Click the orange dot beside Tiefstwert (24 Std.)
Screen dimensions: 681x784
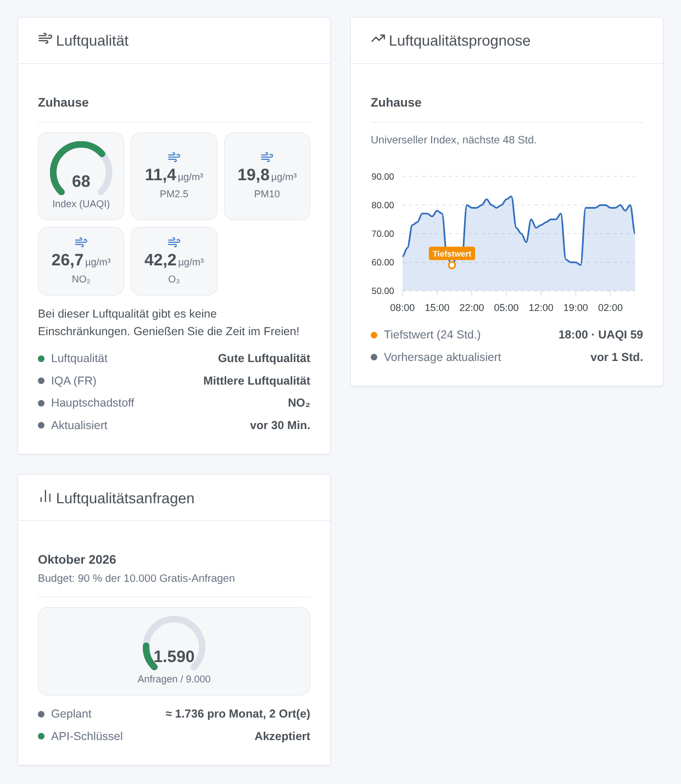point(374,335)
